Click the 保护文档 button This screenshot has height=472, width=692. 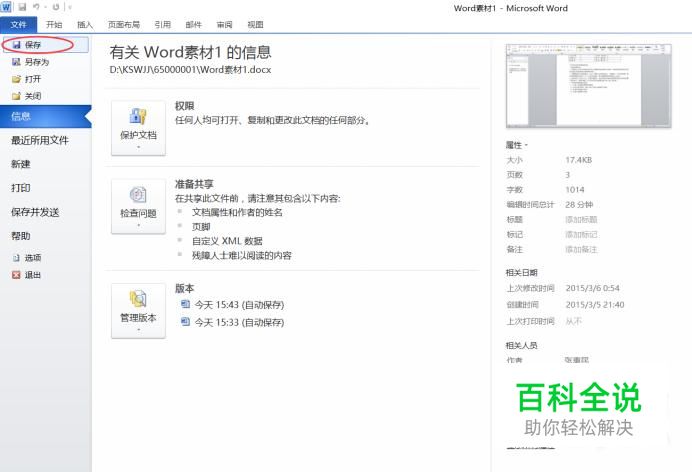click(x=138, y=128)
